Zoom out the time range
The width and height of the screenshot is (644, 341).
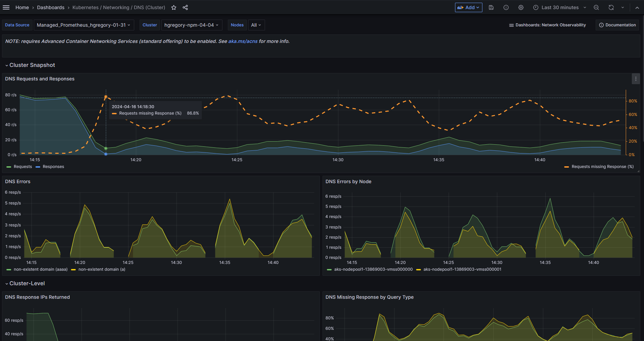(x=596, y=7)
